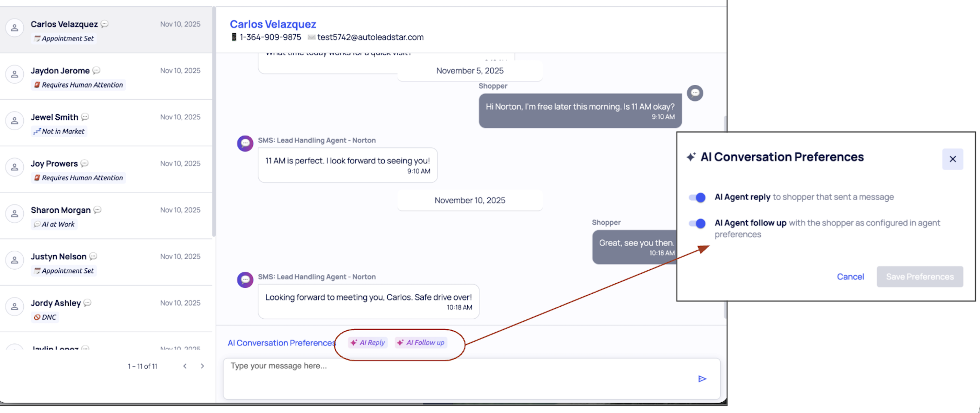Viewport: 980px width, 413px height.
Task: Open Joy Prowers' conversation
Action: pos(106,169)
